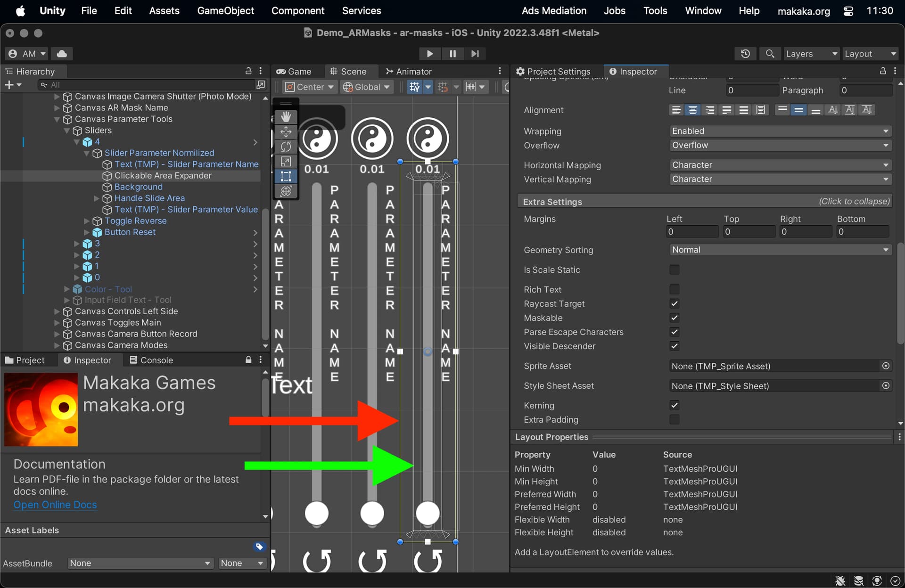Select the Rotate tool
The width and height of the screenshot is (905, 588).
[x=286, y=147]
